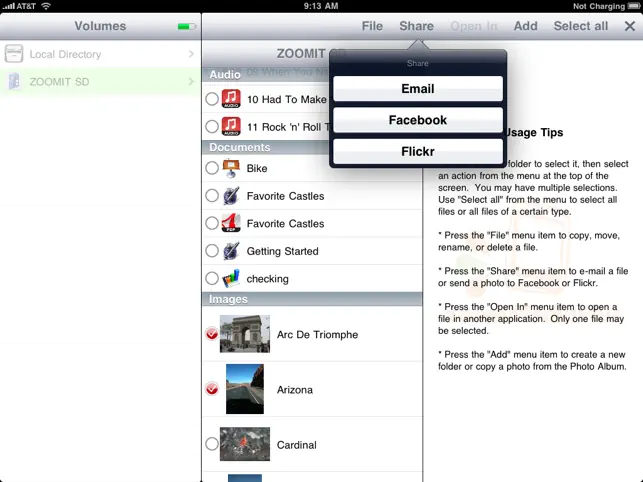Click the Pages icon of the first Favorite Castles

231,196
